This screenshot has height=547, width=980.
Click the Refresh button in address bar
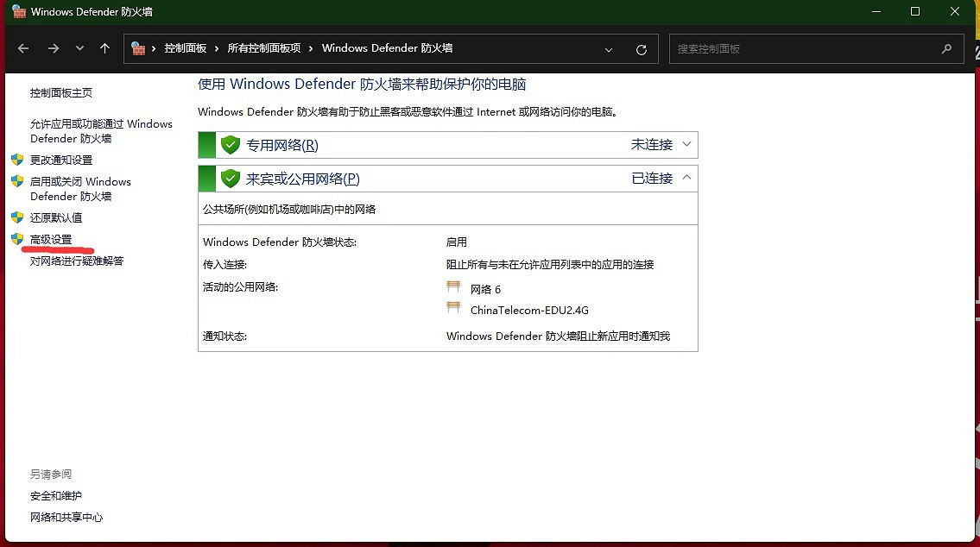point(641,50)
